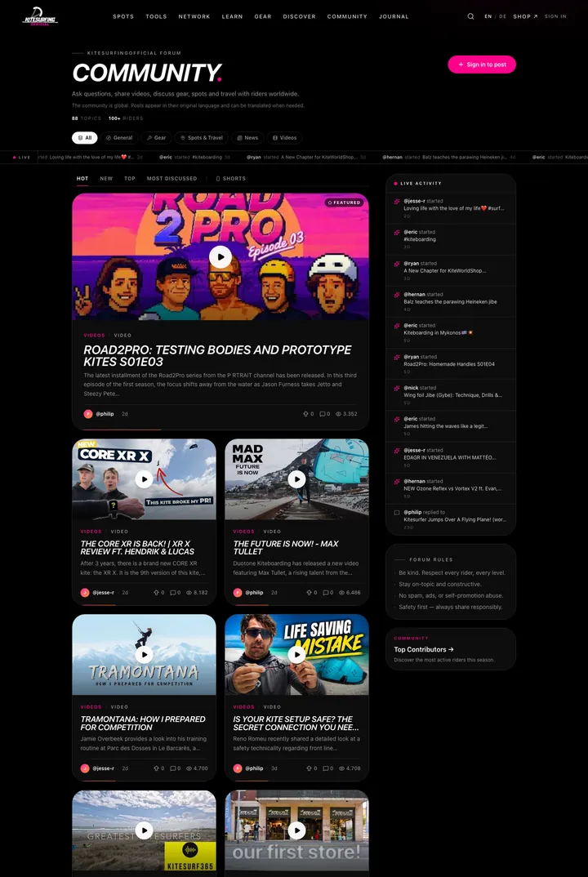Image resolution: width=588 pixels, height=877 pixels.
Task: Open @eric Kiteboarding in Mykonos activity
Action: tap(450, 333)
